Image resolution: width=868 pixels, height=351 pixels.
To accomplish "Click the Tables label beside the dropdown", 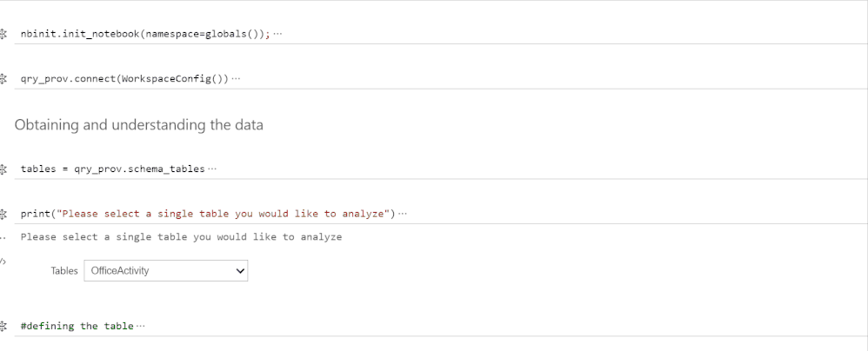I will tap(64, 271).
